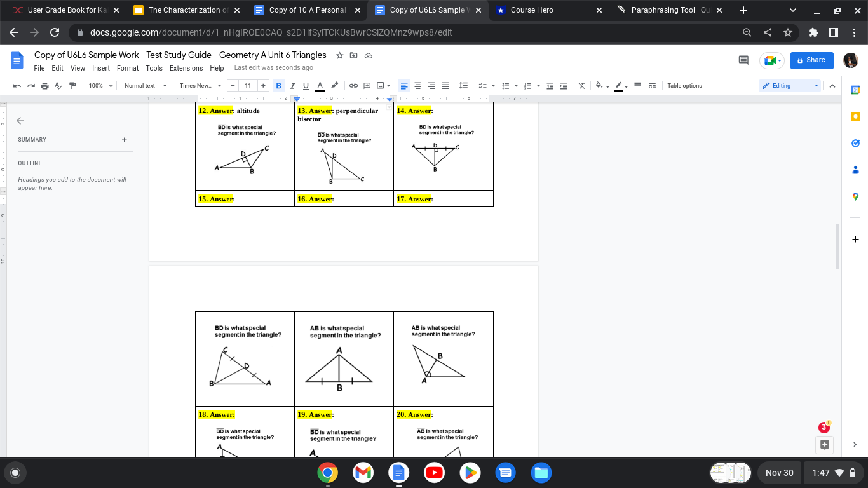
Task: Click the insert link icon
Action: pos(353,85)
